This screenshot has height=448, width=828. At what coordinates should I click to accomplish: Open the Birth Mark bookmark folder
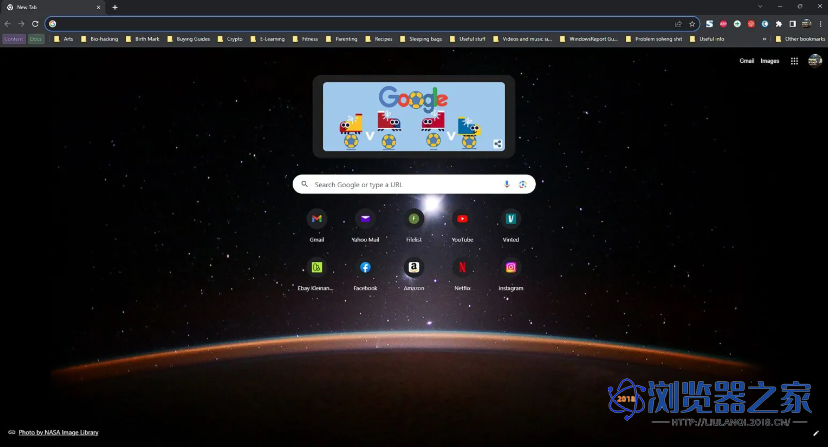click(142, 39)
